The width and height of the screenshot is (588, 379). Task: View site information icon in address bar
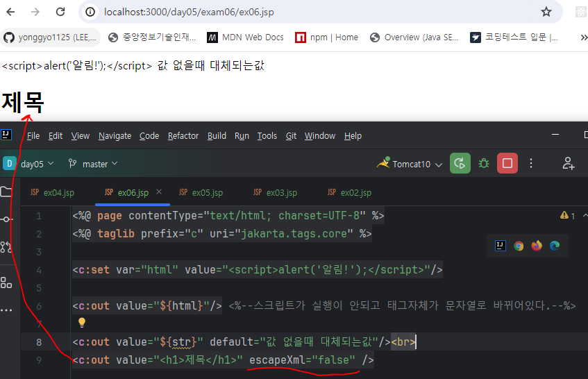(90, 12)
